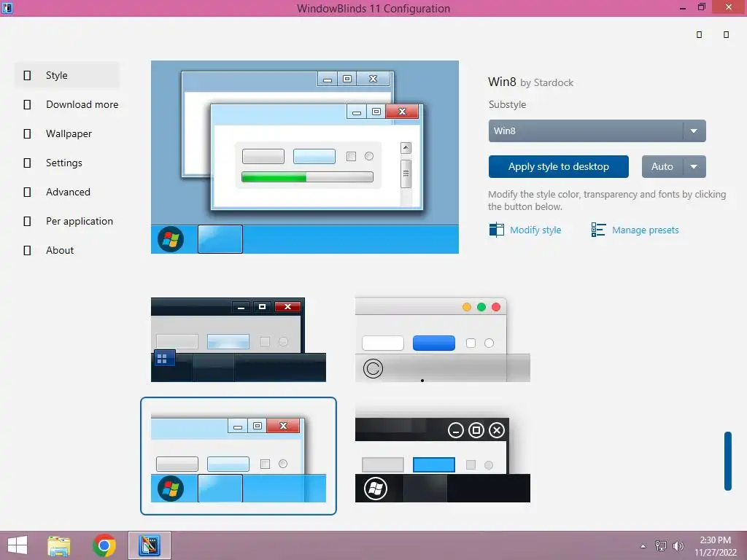Click WindowBlinds title bar app icon
This screenshot has height=560, width=747.
click(x=7, y=7)
